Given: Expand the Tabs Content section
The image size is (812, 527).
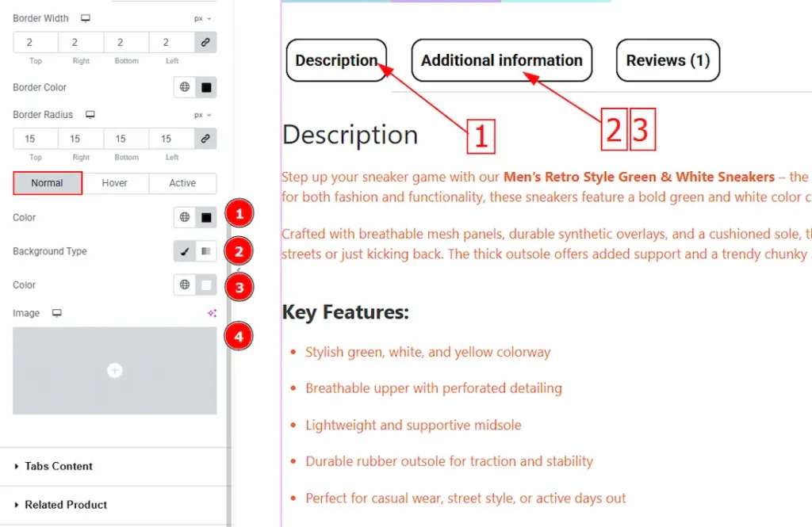Looking at the screenshot, I should pos(59,466).
